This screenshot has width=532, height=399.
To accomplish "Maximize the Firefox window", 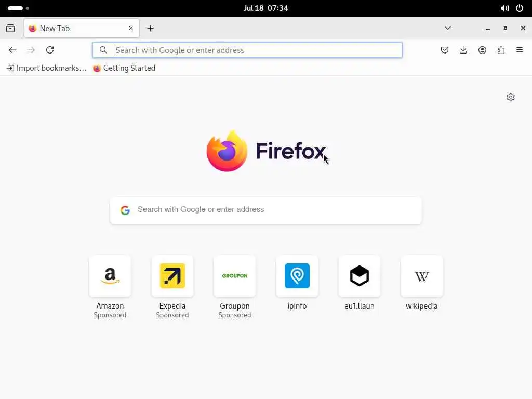I will pos(506,28).
